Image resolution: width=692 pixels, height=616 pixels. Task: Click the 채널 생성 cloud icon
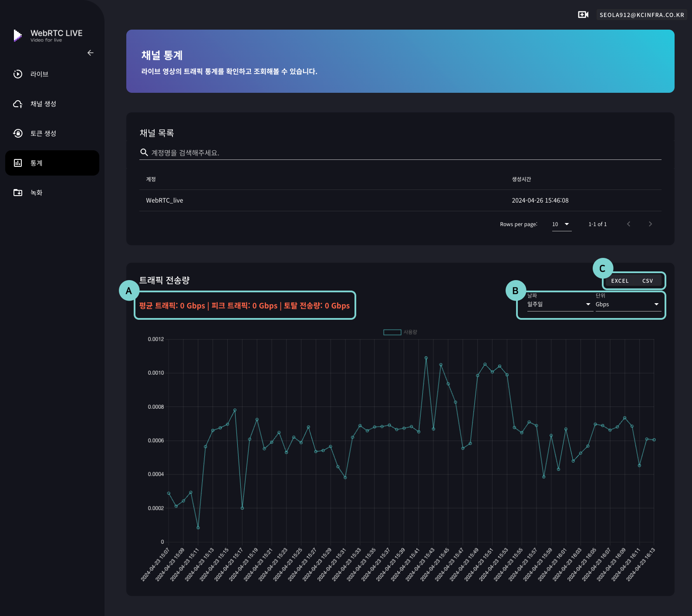coord(18,104)
